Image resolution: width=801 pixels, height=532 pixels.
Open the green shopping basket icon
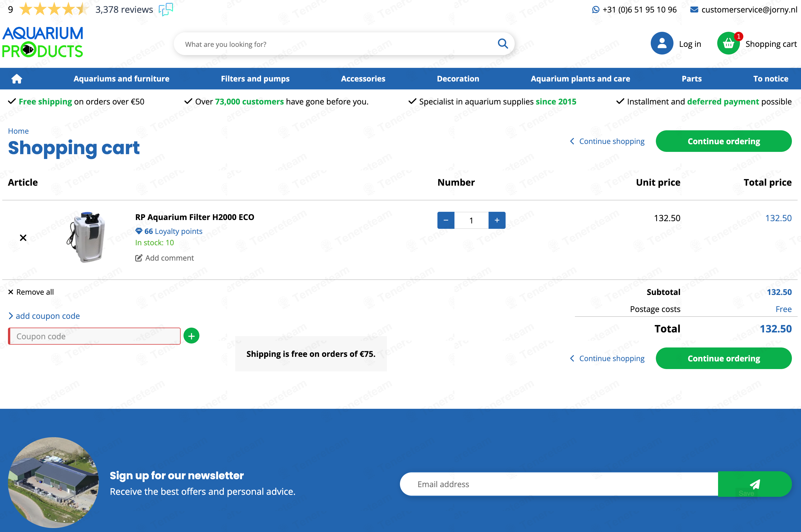coord(728,43)
